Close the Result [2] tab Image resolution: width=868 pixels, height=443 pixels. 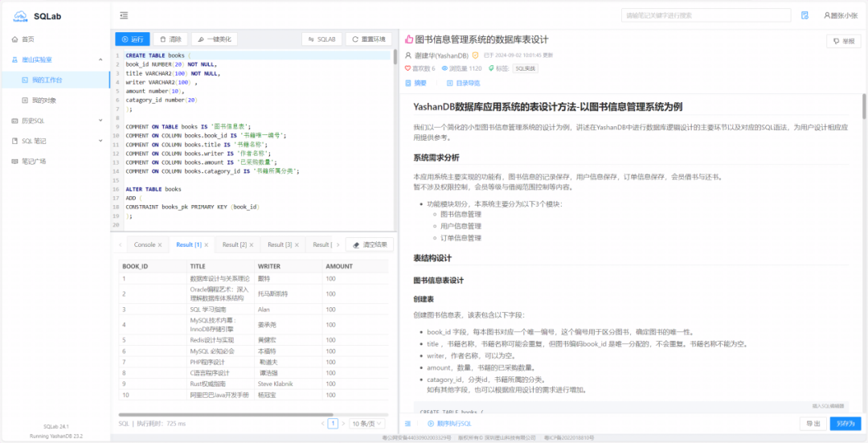point(252,244)
